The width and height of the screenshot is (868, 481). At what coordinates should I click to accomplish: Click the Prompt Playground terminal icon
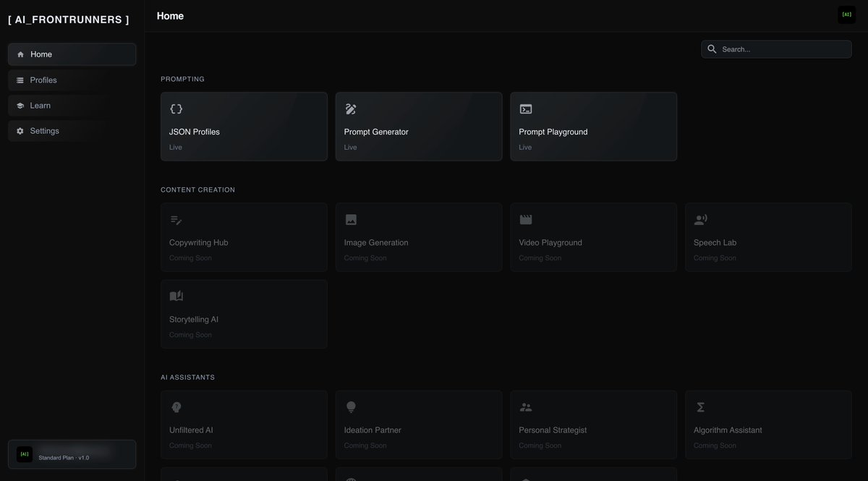click(526, 109)
